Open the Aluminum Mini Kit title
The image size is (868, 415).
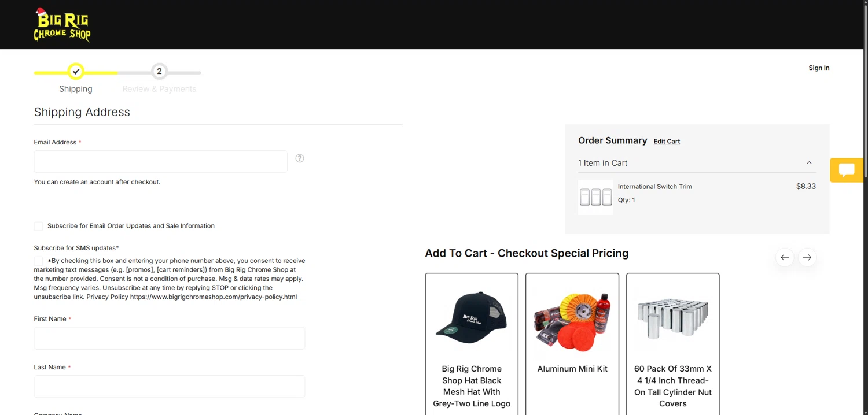pyautogui.click(x=572, y=369)
